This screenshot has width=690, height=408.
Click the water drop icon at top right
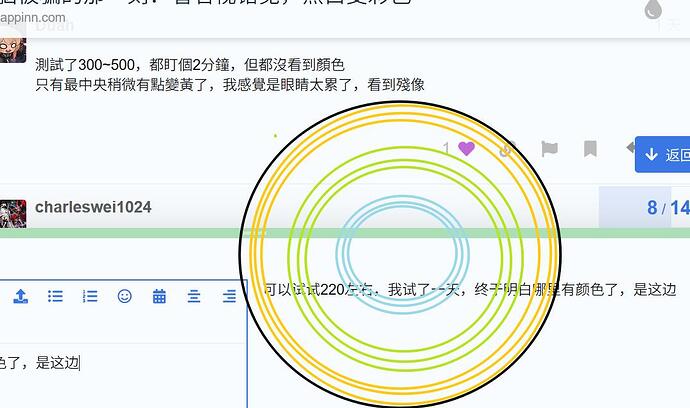pos(653,9)
